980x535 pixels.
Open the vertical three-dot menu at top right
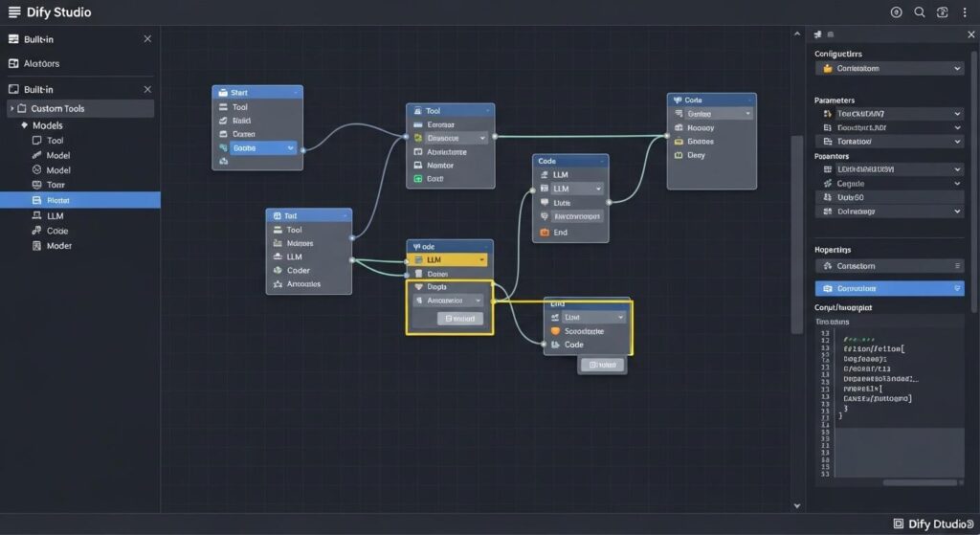point(966,12)
